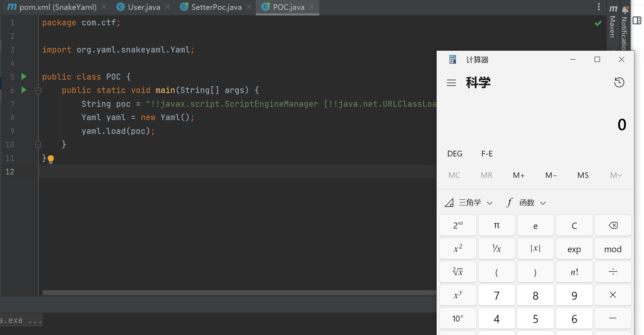Screen dimensions: 644x335
Task: Click the split-view panel icon at far right
Action: click(x=637, y=20)
